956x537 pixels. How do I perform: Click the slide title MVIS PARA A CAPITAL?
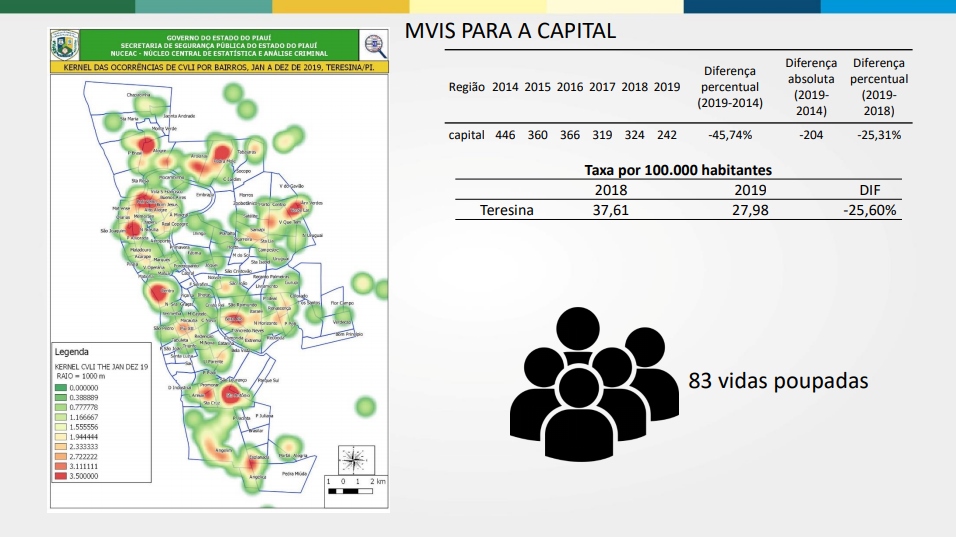click(510, 30)
